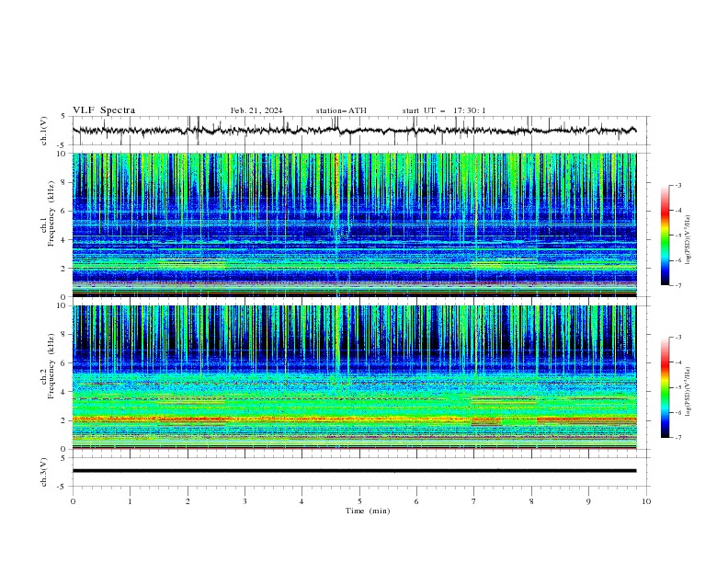Viewport: 728px width, 563px height.
Task: Click the time axis tick label "1"
Action: pyautogui.click(x=130, y=501)
